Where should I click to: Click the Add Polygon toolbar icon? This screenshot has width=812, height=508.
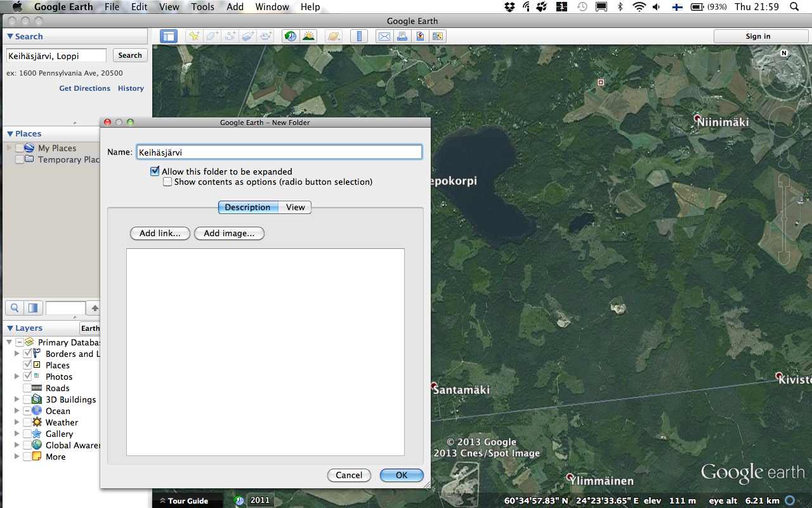[x=212, y=36]
